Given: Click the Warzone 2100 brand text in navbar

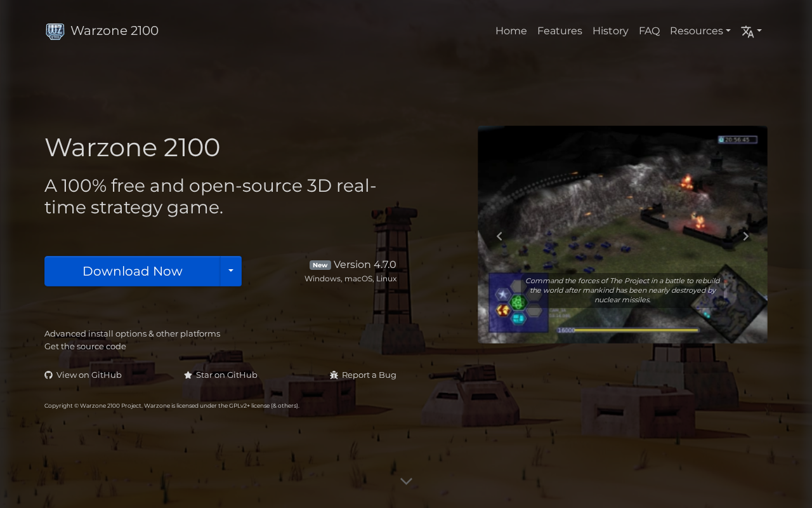Looking at the screenshot, I should coord(115,31).
